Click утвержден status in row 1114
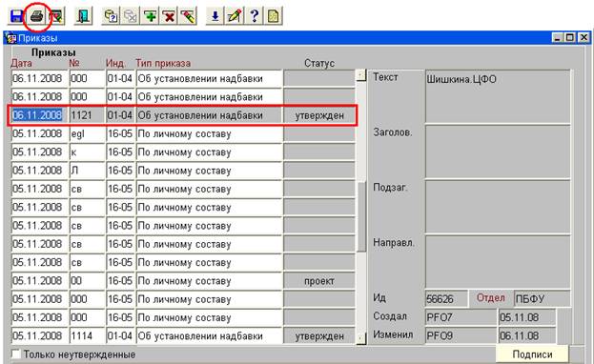 point(319,335)
